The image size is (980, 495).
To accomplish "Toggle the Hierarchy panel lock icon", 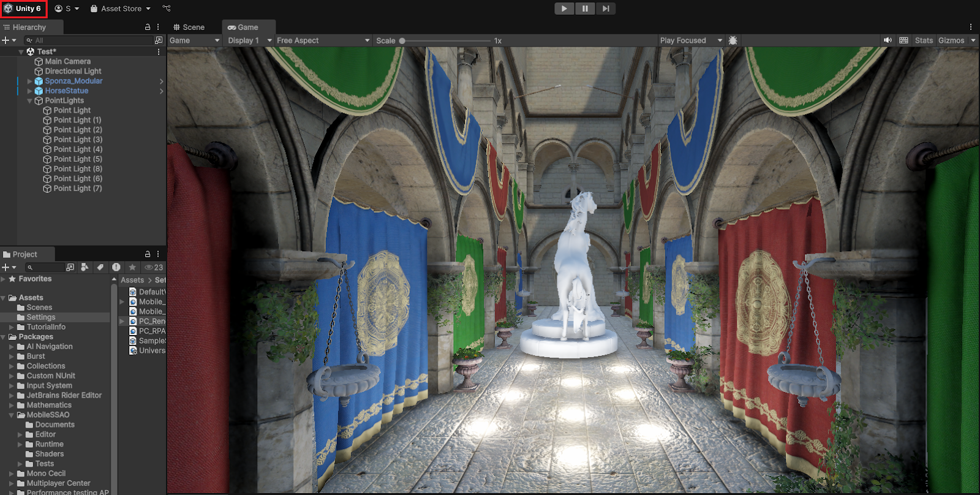I will tap(148, 27).
